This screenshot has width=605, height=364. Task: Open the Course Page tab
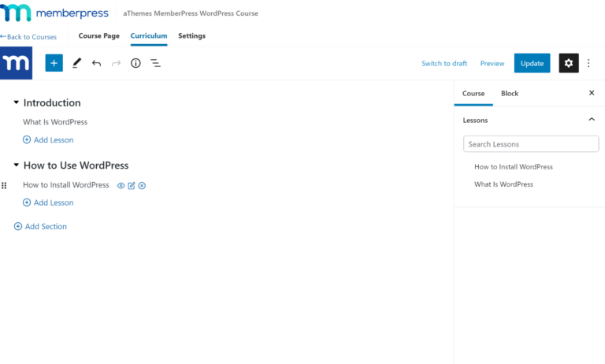point(99,36)
